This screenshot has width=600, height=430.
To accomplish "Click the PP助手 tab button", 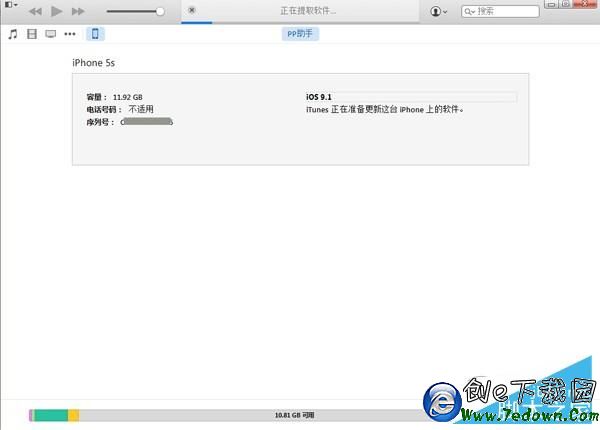I will (x=300, y=34).
